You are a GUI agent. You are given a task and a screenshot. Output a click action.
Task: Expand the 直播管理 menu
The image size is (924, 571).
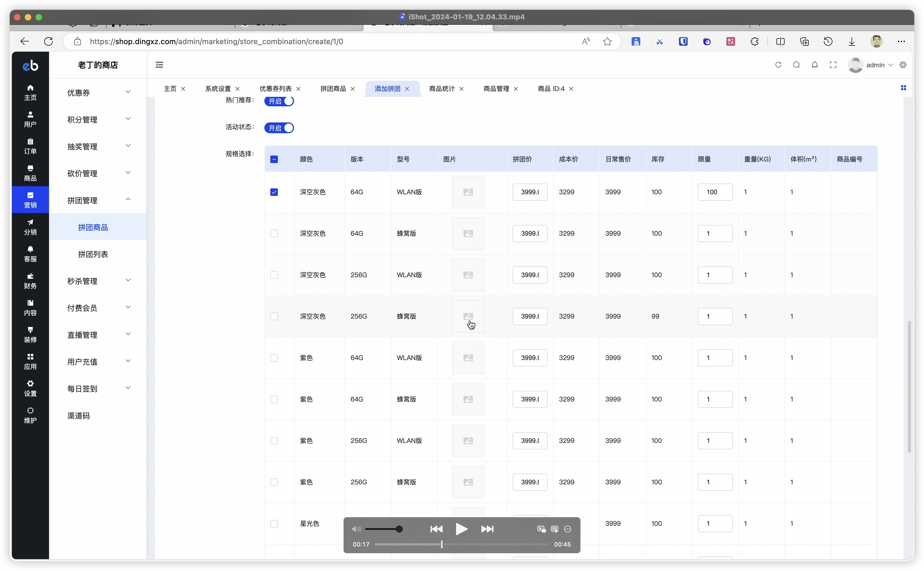pyautogui.click(x=98, y=334)
